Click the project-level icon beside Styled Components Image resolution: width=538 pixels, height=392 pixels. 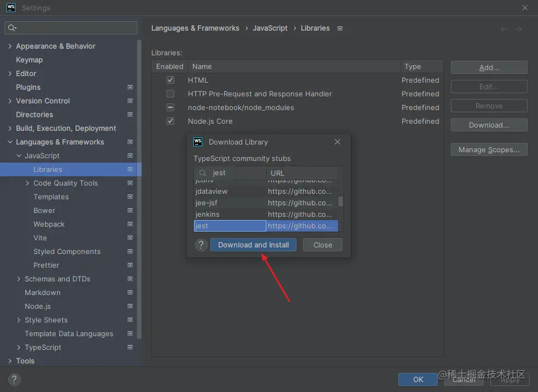point(130,252)
